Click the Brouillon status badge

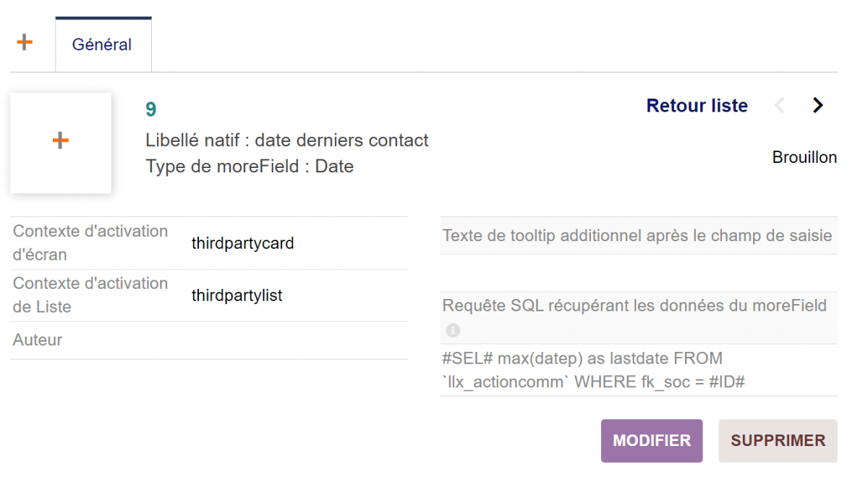click(804, 157)
